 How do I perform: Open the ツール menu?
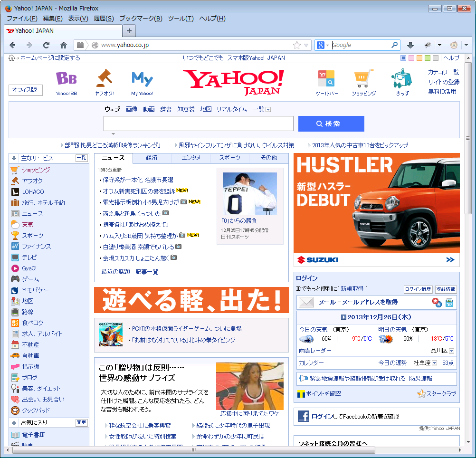(x=181, y=19)
